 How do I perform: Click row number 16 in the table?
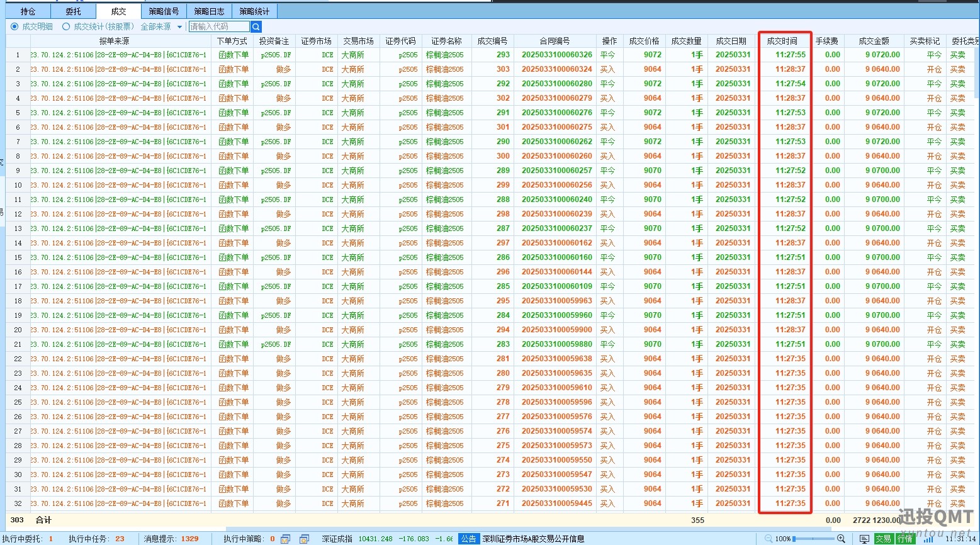pos(18,272)
